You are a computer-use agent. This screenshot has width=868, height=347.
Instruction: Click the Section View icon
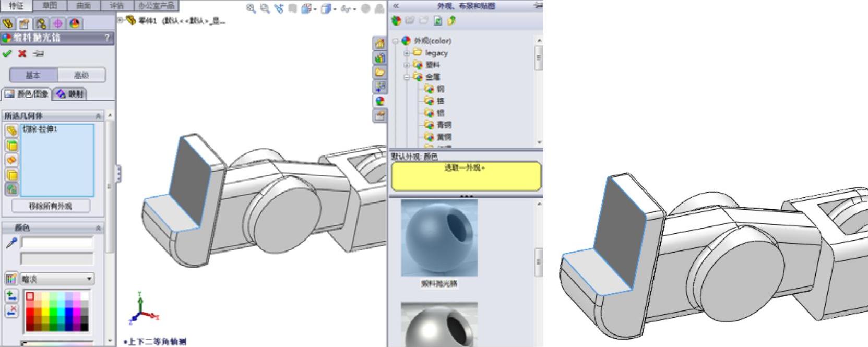293,8
